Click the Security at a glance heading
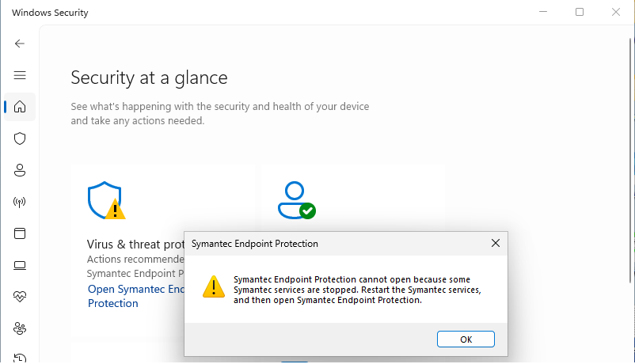 point(149,78)
